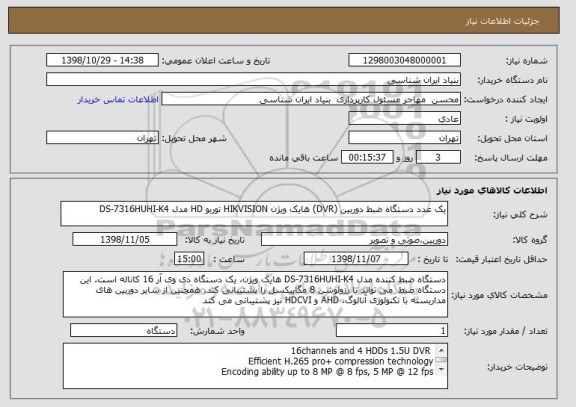576x407 pixels.
Task: Select the remaining days field showing 3
Action: pos(438,157)
